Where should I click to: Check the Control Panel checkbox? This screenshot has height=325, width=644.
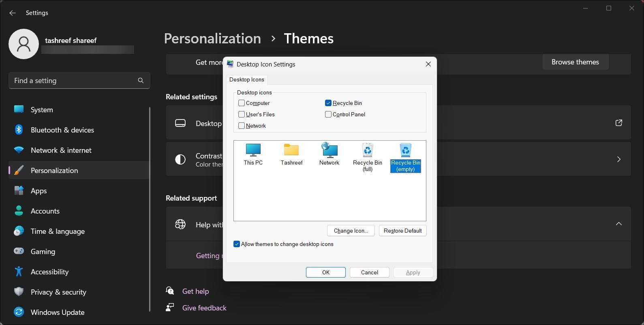coord(328,114)
